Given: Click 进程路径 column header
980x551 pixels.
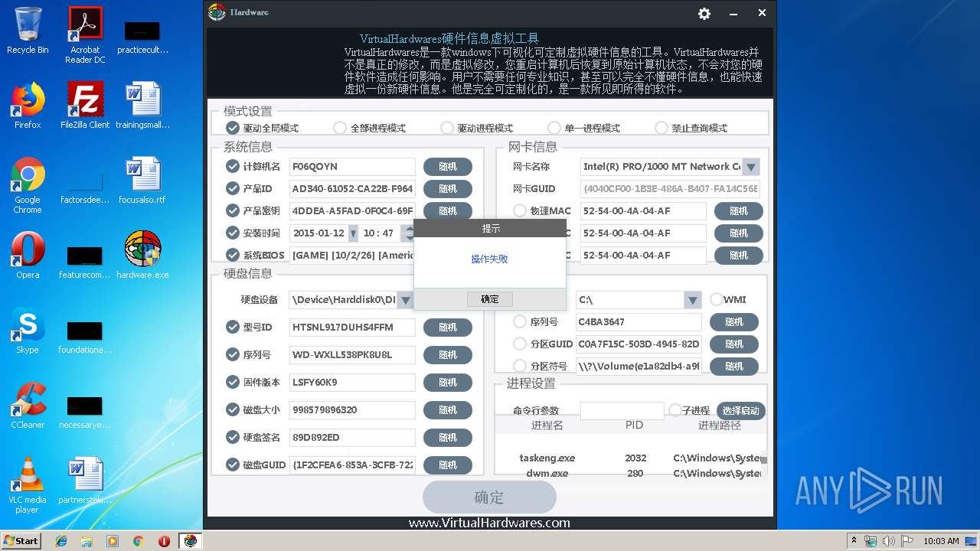Looking at the screenshot, I should coord(719,425).
